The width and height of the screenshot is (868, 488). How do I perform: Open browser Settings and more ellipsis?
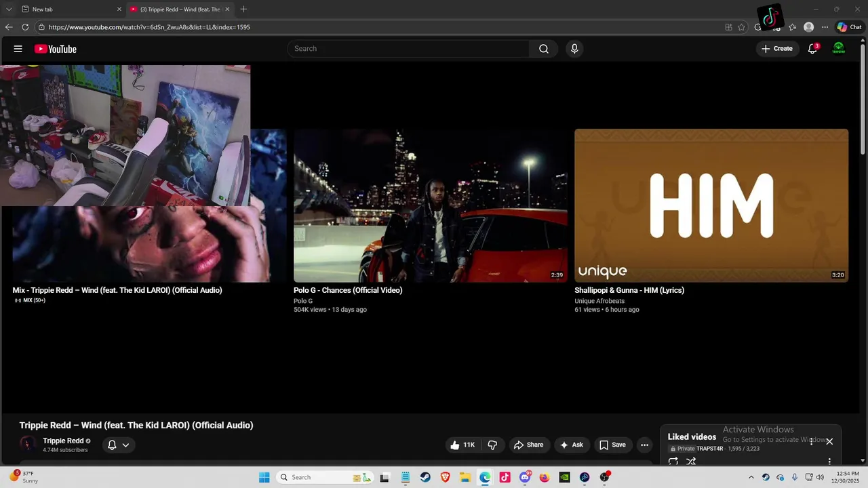(825, 27)
